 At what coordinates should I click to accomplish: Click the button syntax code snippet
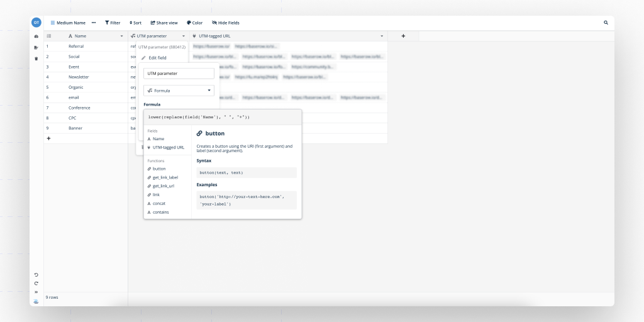[x=247, y=172]
